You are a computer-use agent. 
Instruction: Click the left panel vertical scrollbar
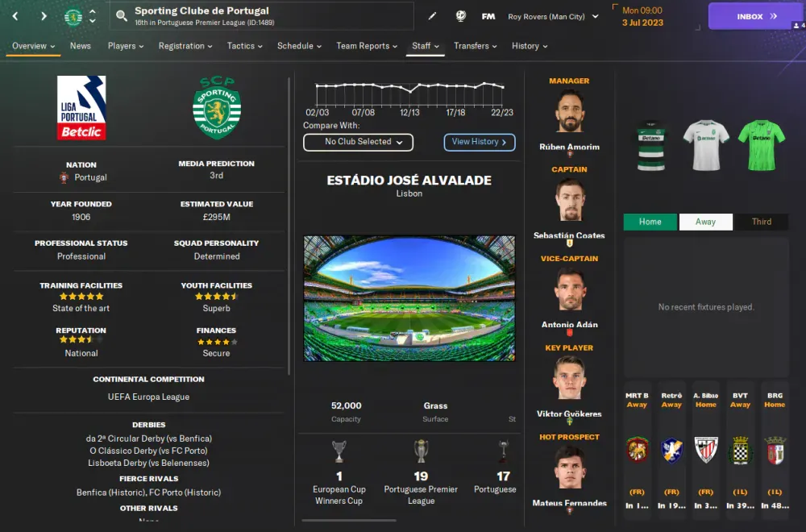(x=289, y=227)
